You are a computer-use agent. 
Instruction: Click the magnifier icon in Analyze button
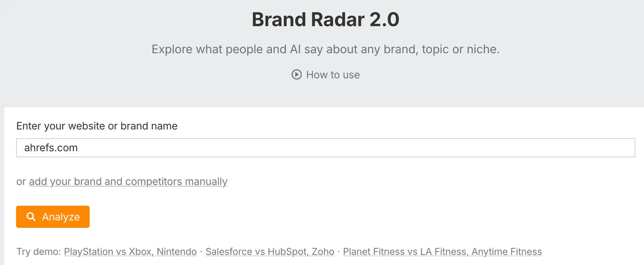click(31, 217)
